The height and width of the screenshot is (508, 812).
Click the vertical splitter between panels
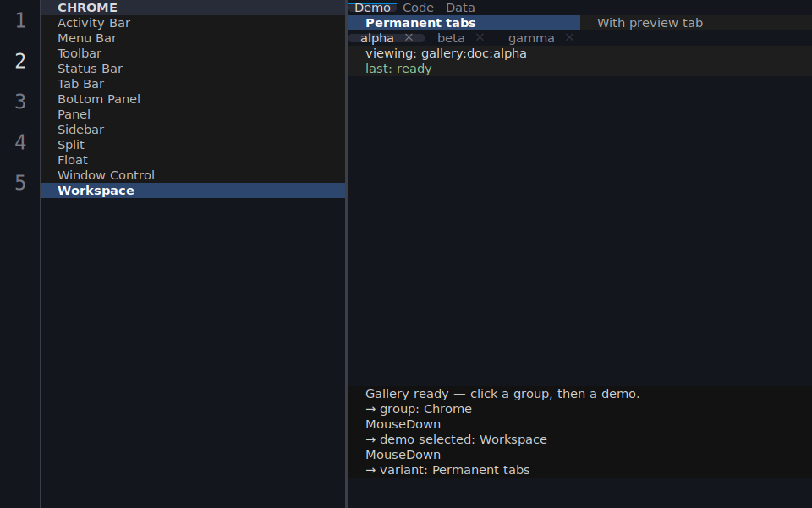(347, 254)
